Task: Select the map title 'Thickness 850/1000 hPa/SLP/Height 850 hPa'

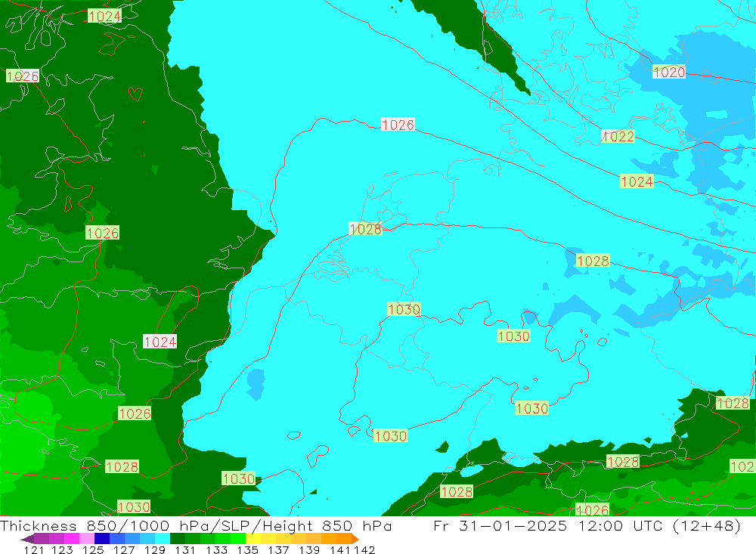Action: pyautogui.click(x=196, y=525)
